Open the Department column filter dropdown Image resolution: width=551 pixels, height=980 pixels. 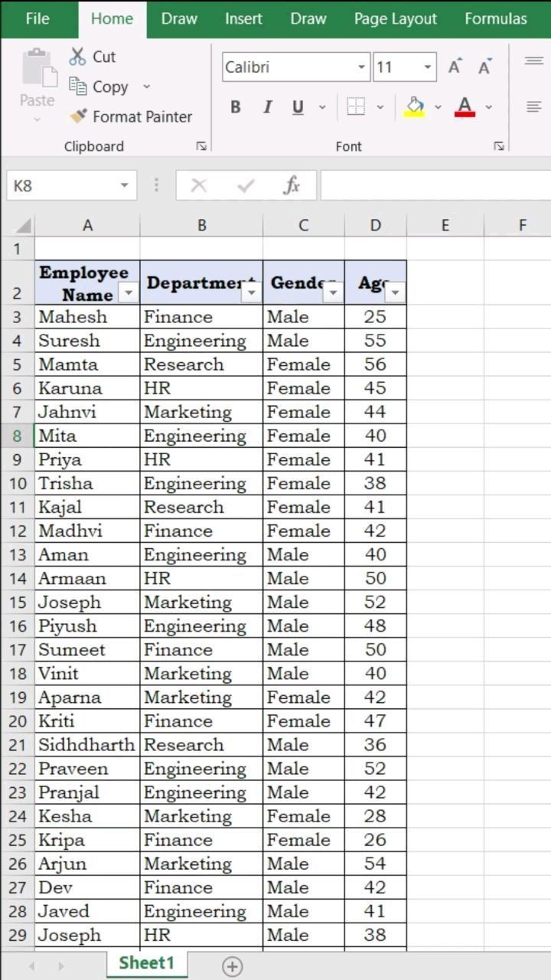250,292
